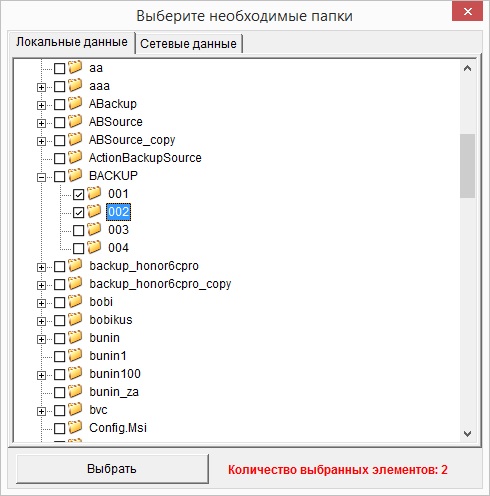Tick the BACKUP folder checkbox
The height and width of the screenshot is (496, 490).
pos(59,177)
